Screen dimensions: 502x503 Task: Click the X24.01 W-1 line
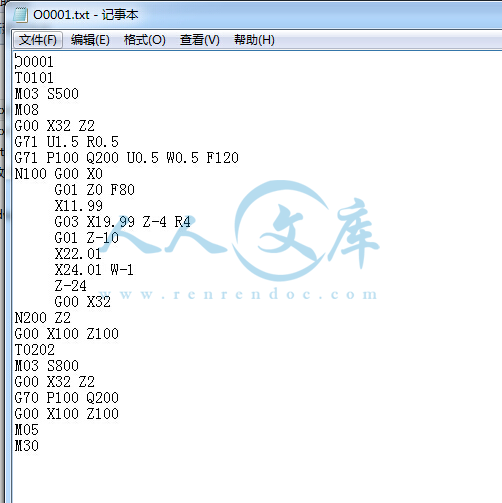click(94, 270)
